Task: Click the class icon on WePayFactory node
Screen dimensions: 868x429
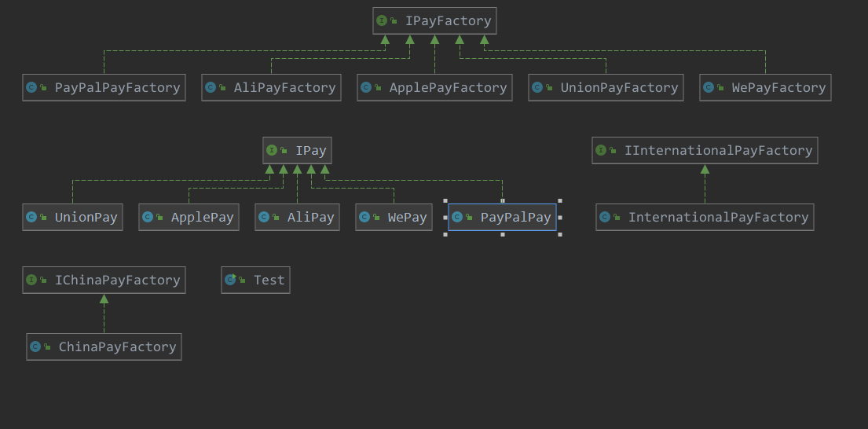Action: (709, 88)
